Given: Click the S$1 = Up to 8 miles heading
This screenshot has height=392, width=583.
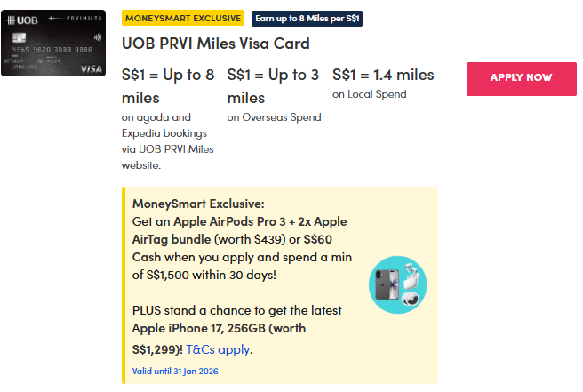Looking at the screenshot, I should [166, 85].
